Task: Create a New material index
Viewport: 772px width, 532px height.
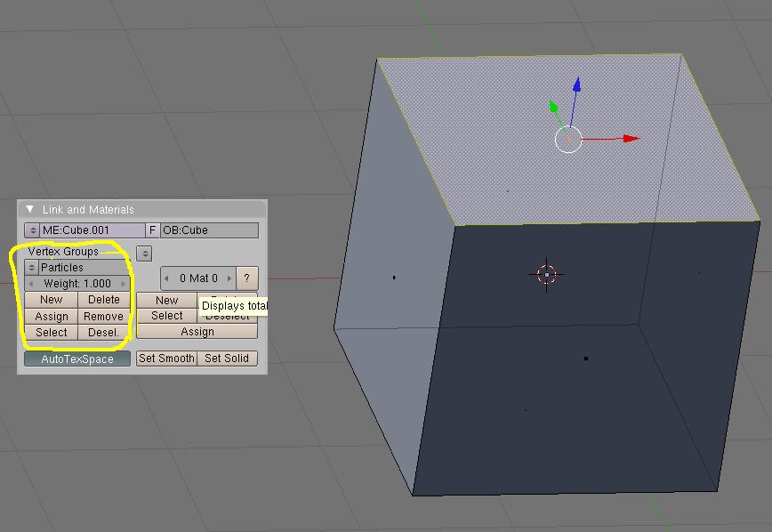Action: [167, 300]
